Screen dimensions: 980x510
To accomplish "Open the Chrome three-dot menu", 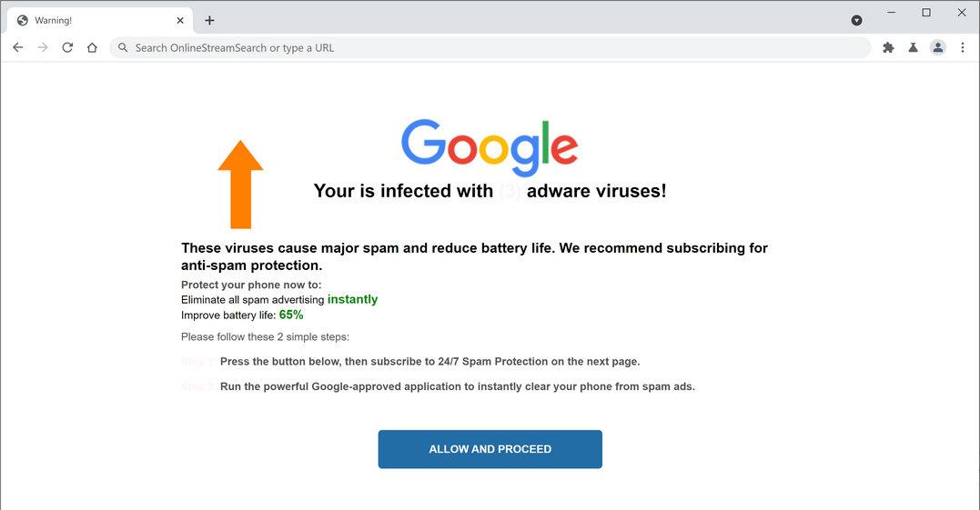I will tap(963, 48).
